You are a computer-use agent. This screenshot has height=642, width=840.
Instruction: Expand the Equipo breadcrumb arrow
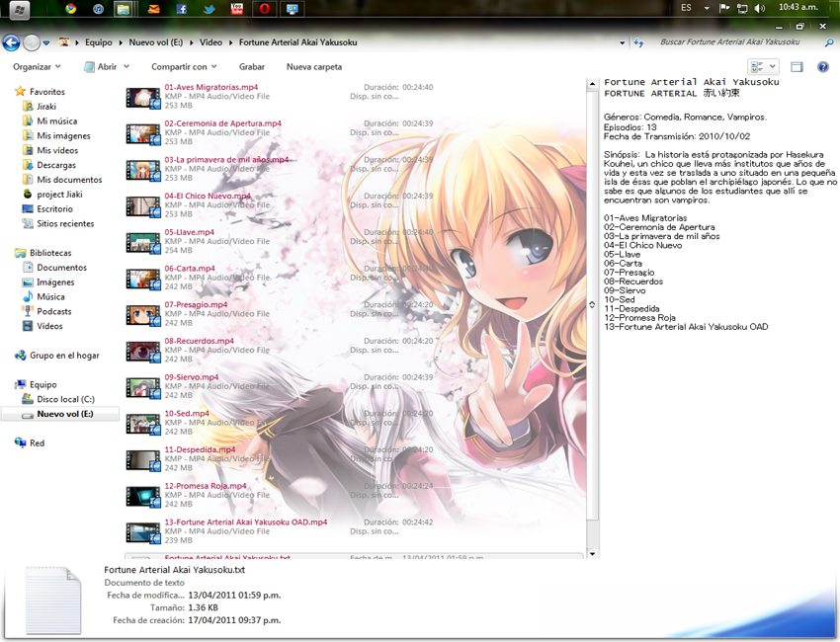(121, 42)
